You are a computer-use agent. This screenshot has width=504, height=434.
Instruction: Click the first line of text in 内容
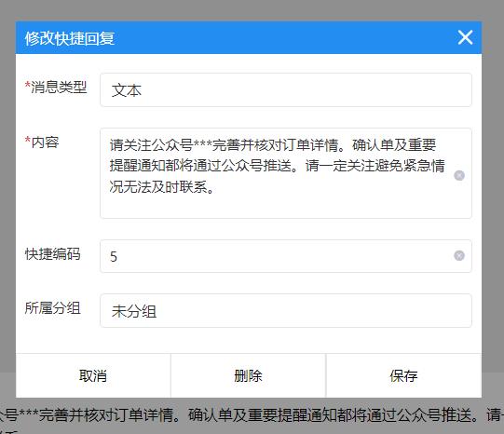pyautogui.click(x=273, y=145)
